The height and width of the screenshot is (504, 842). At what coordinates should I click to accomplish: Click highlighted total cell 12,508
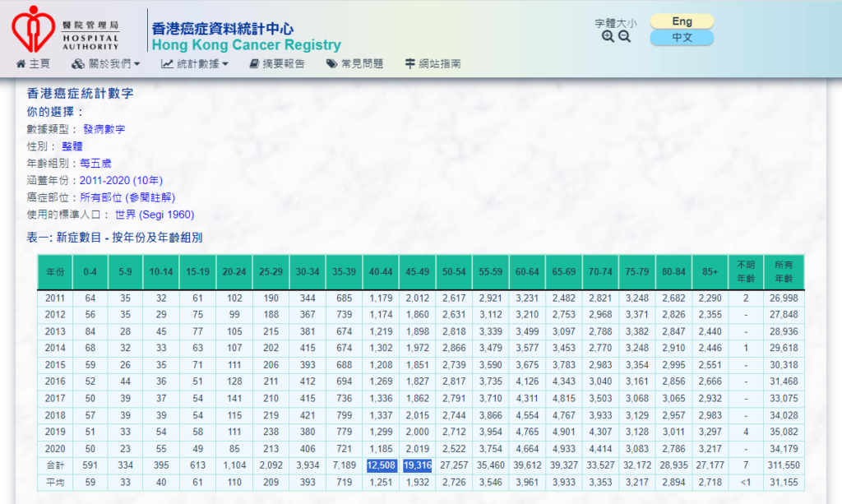point(381,466)
